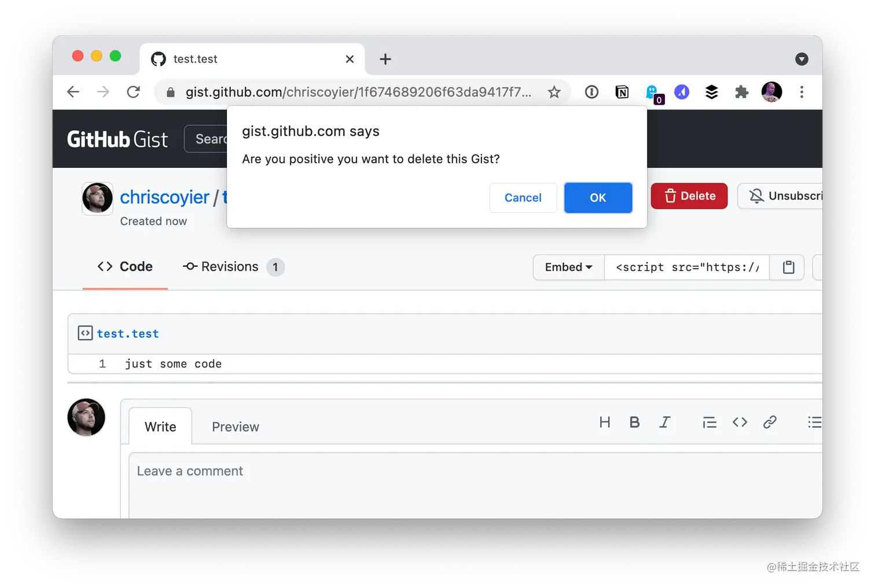Insert code with the angle brackets icon
The width and height of the screenshot is (875, 588).
click(x=740, y=422)
